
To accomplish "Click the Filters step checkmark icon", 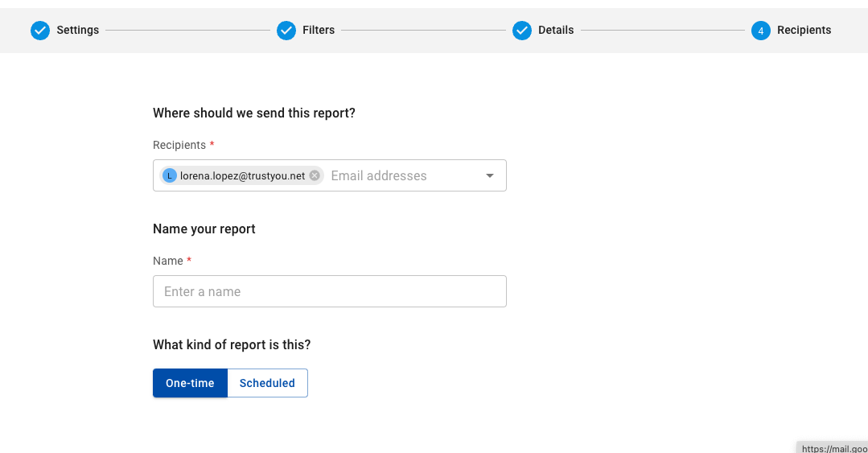I will click(x=286, y=31).
